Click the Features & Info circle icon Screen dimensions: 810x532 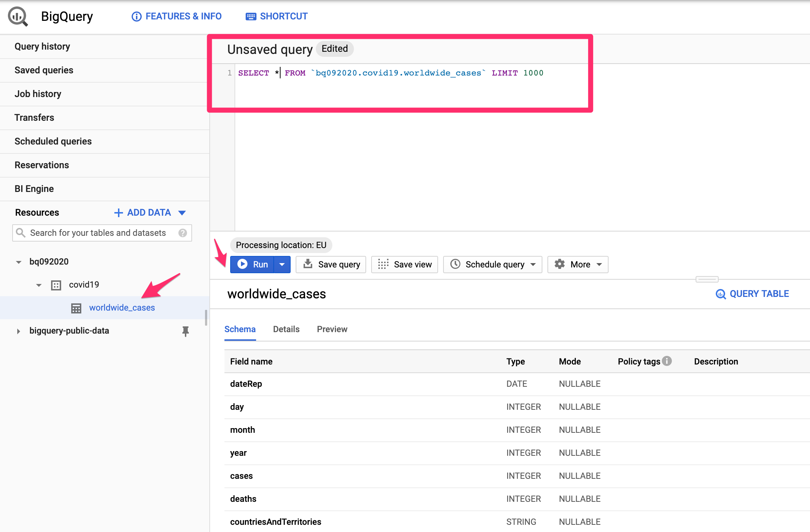[137, 17]
